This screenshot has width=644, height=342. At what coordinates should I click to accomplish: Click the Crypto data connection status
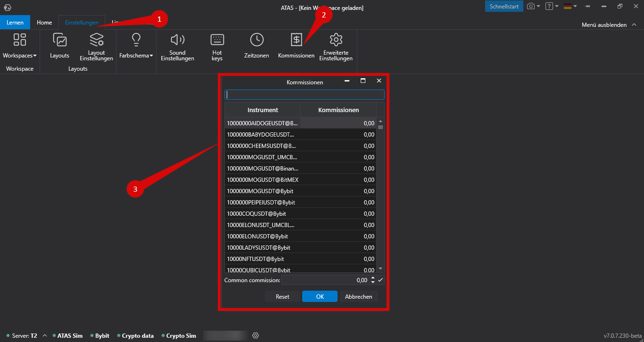click(x=135, y=336)
